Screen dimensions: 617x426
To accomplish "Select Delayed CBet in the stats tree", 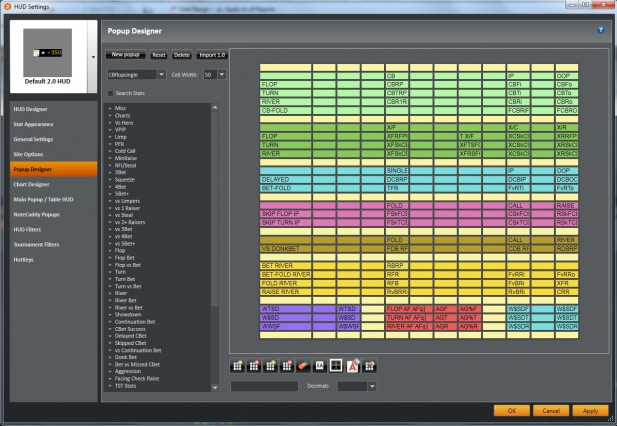I will point(130,336).
